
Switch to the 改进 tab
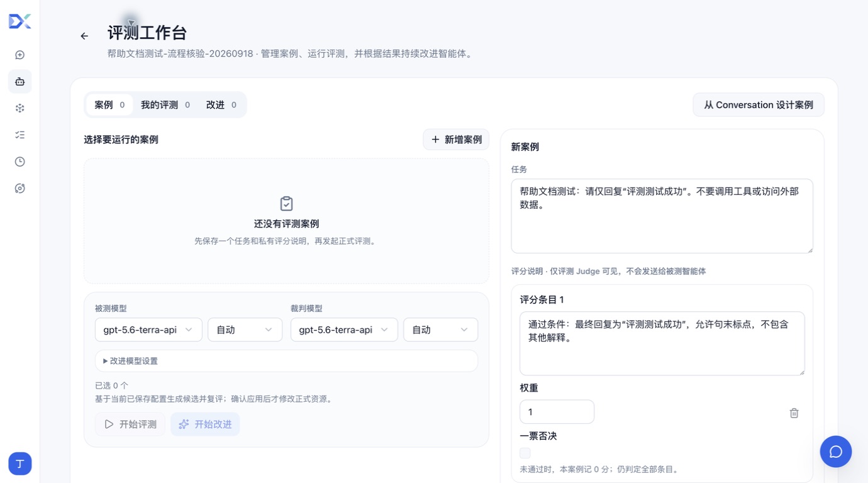tap(221, 105)
